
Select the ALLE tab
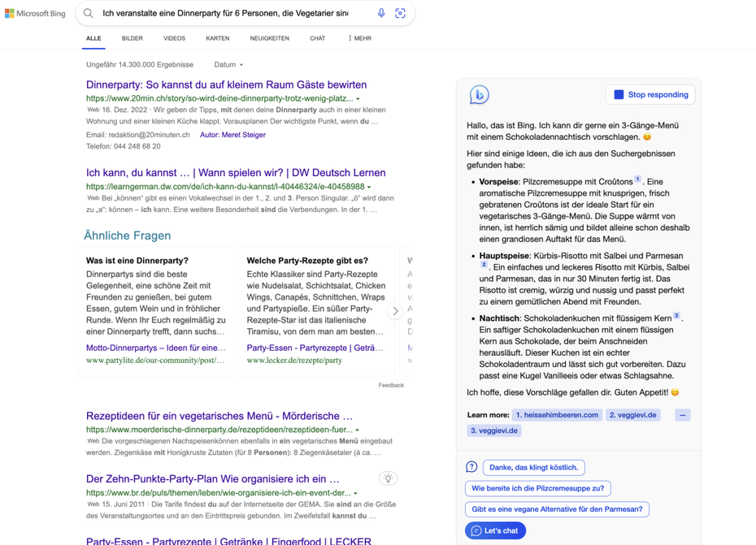tap(93, 38)
